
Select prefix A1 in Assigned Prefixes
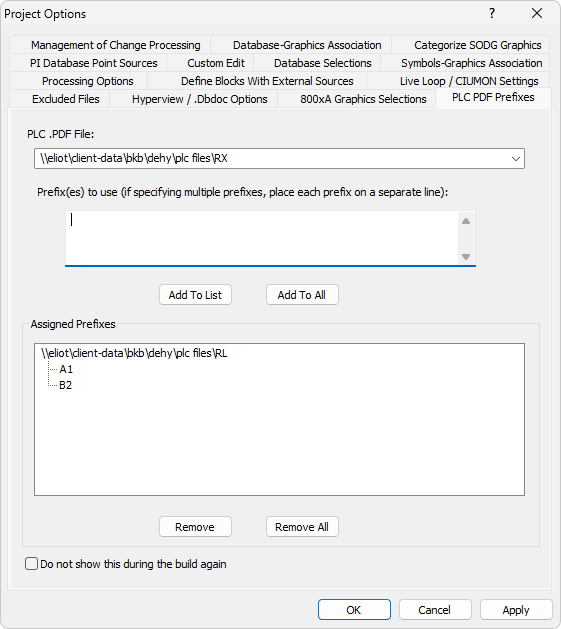[x=66, y=369]
